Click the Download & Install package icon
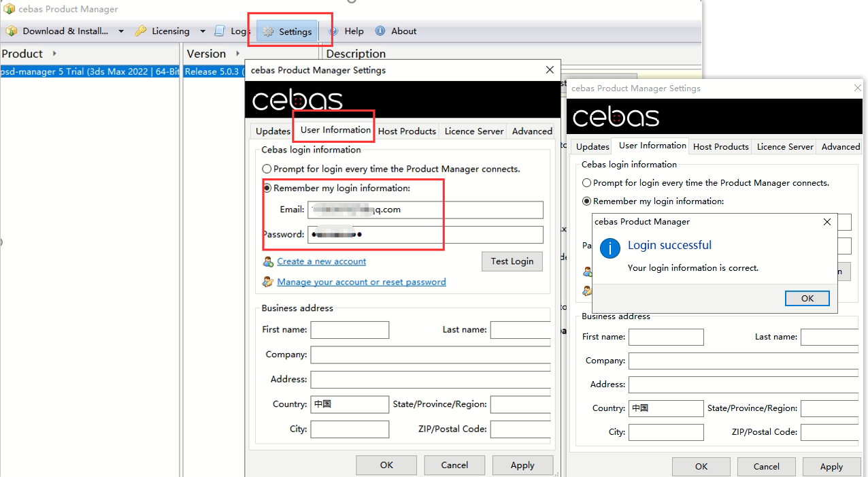The height and width of the screenshot is (477, 868). click(x=12, y=31)
